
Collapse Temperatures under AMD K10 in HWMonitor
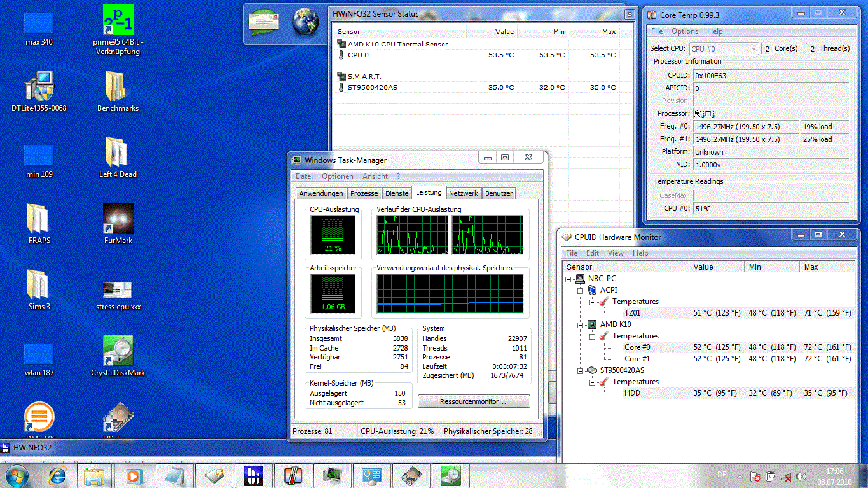tap(592, 336)
